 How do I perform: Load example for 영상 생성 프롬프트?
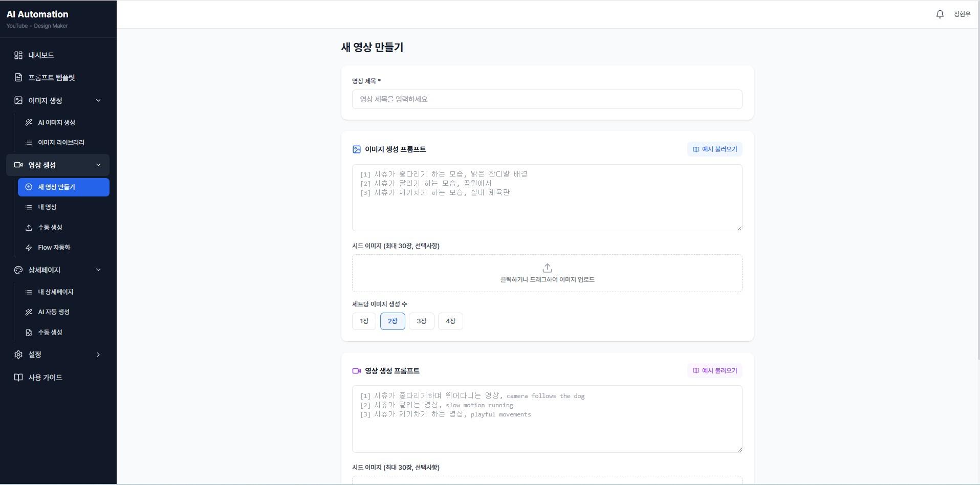tap(714, 371)
